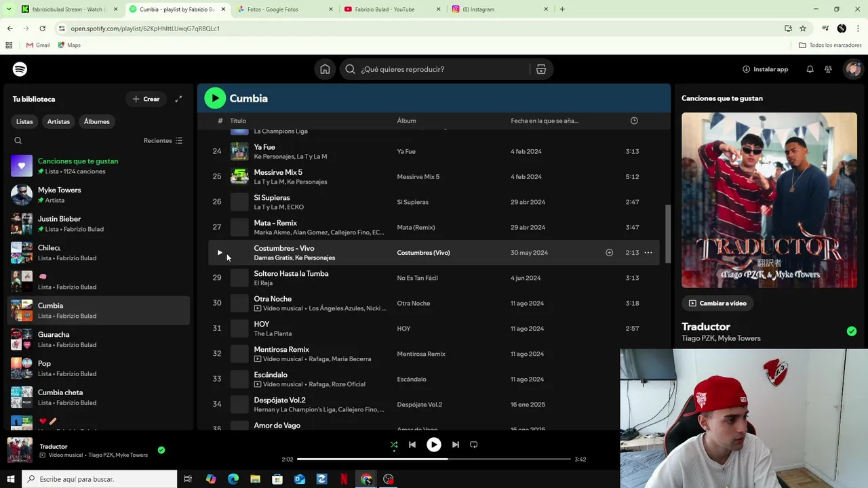The height and width of the screenshot is (488, 868).
Task: Open Netflix from taskbar
Action: pos(344,479)
